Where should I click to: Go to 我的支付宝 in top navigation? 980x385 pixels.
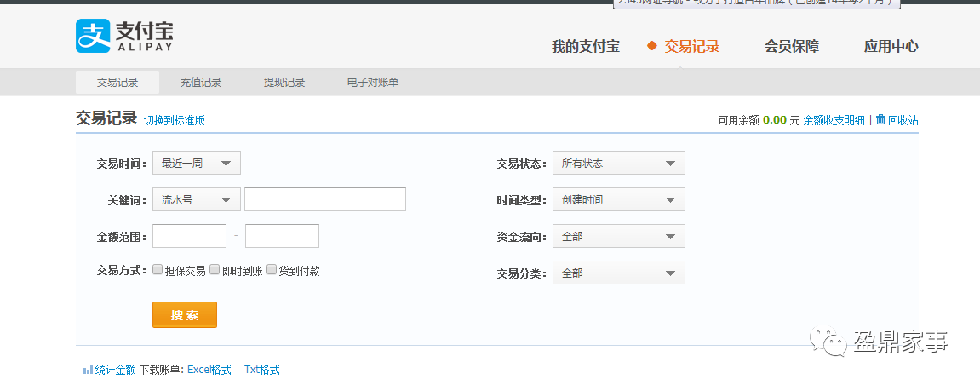(586, 47)
